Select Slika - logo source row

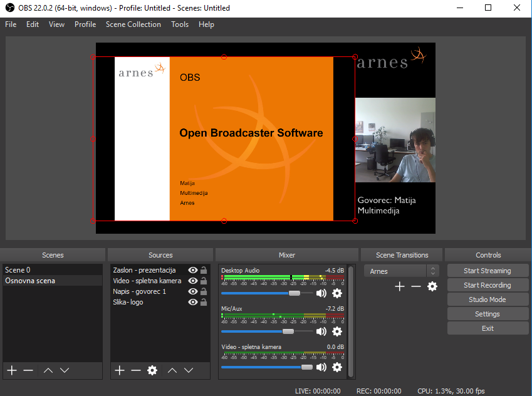coord(160,302)
